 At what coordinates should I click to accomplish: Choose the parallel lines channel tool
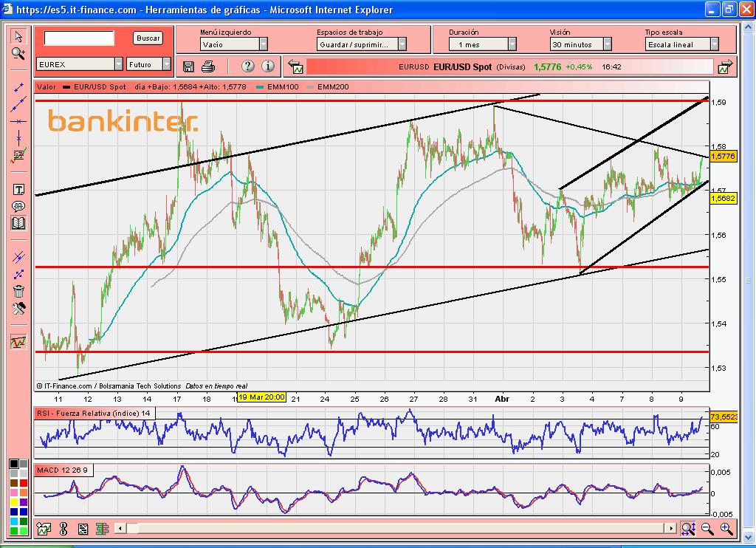click(18, 257)
